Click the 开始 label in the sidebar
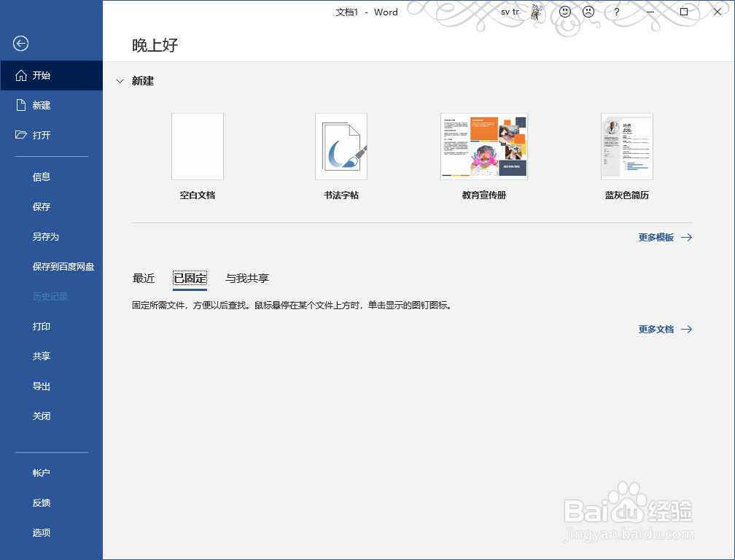This screenshot has height=560, width=735. coord(42,75)
